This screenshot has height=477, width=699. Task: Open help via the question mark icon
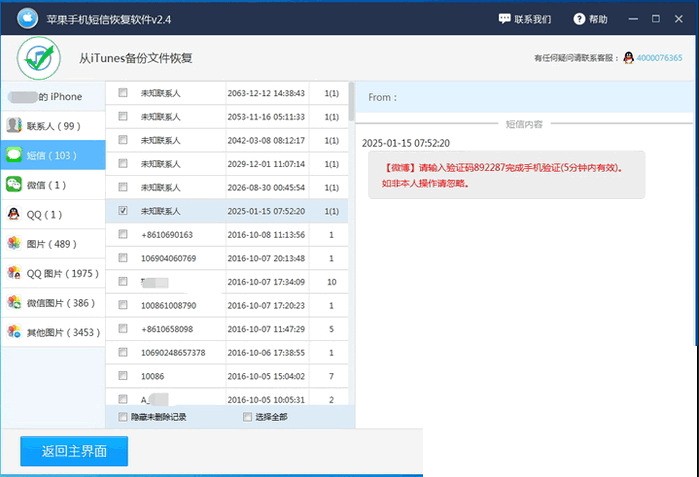(579, 19)
